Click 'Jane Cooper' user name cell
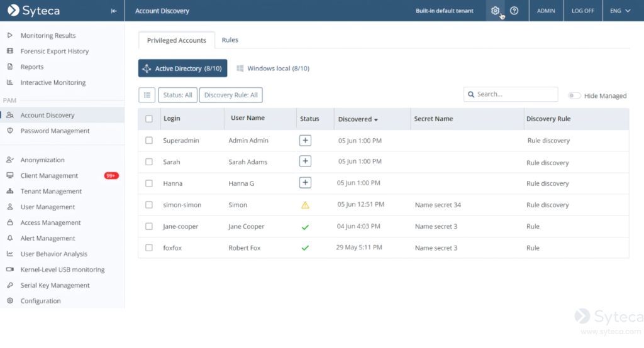 tap(246, 226)
